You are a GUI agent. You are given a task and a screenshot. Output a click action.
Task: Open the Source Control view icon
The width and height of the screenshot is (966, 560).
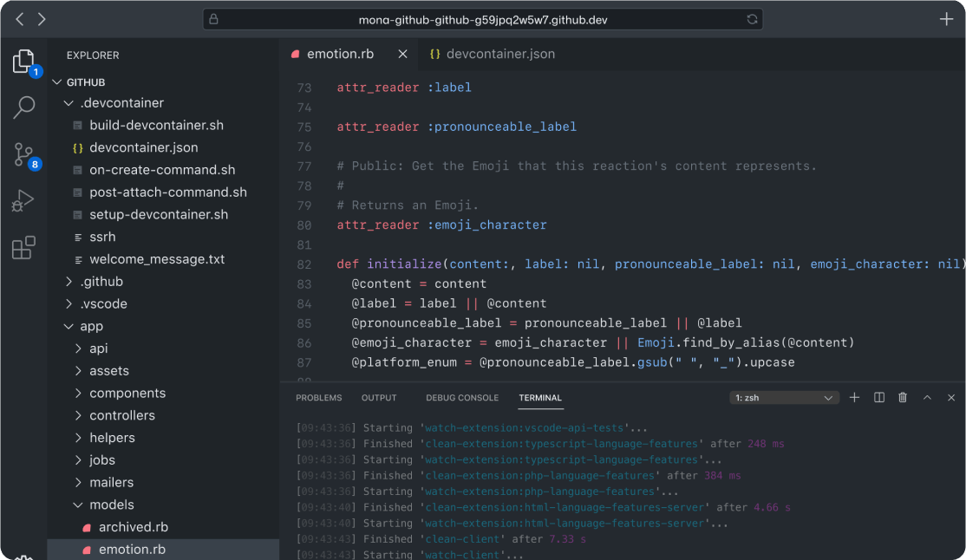pyautogui.click(x=23, y=154)
